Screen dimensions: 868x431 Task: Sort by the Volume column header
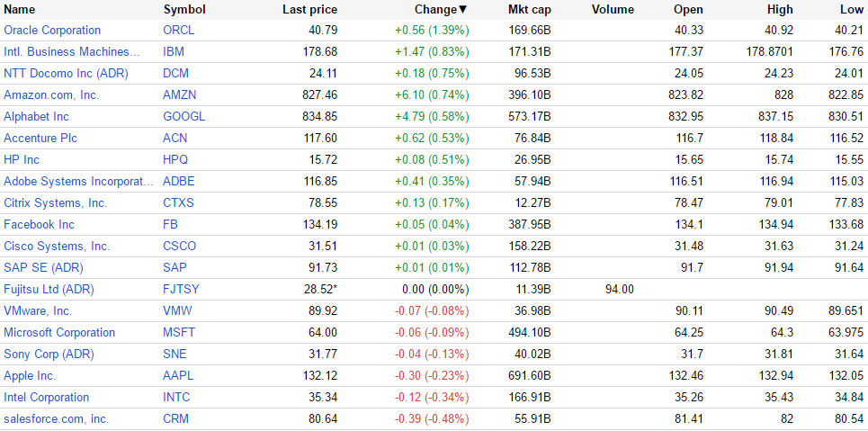click(x=613, y=10)
